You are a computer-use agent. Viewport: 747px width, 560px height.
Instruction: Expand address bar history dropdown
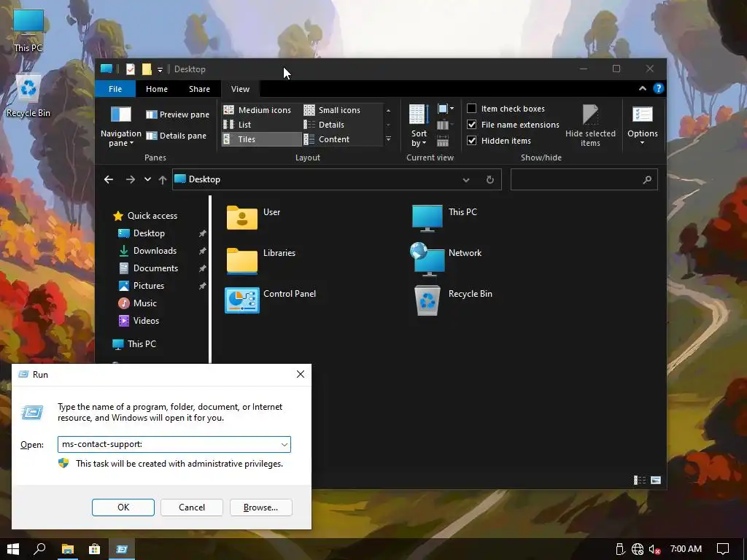466,179
